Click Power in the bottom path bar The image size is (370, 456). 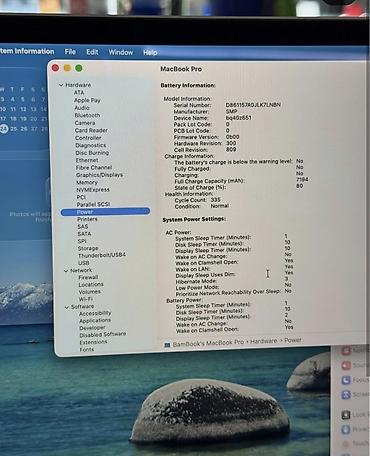coord(293,340)
